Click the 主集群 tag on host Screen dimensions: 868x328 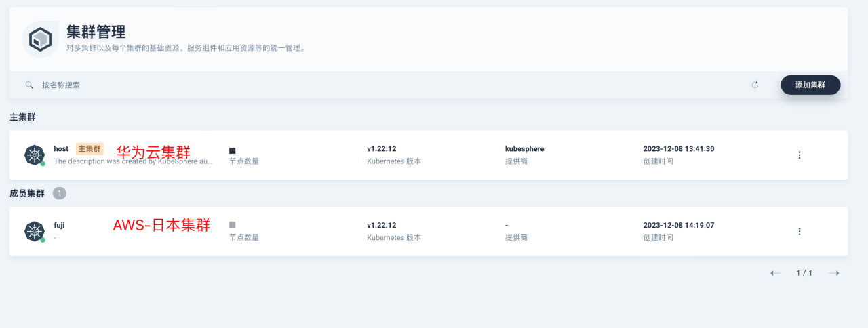point(90,149)
